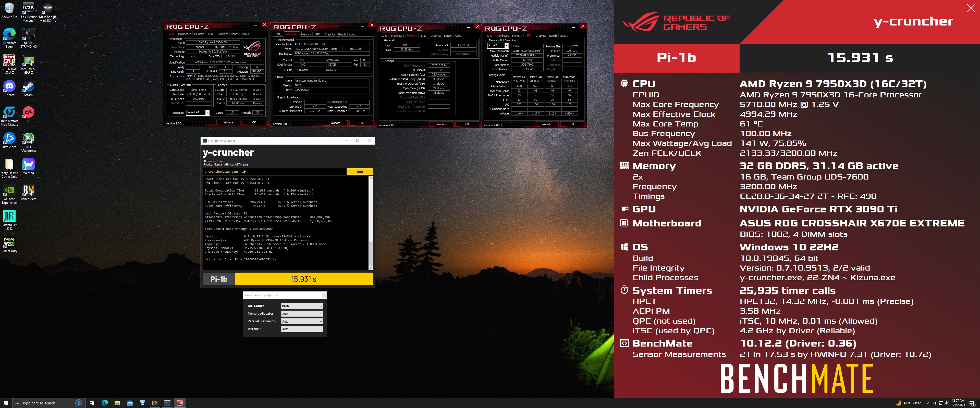
Task: Open About tab in fourth CPU-Z window
Action: (x=564, y=36)
